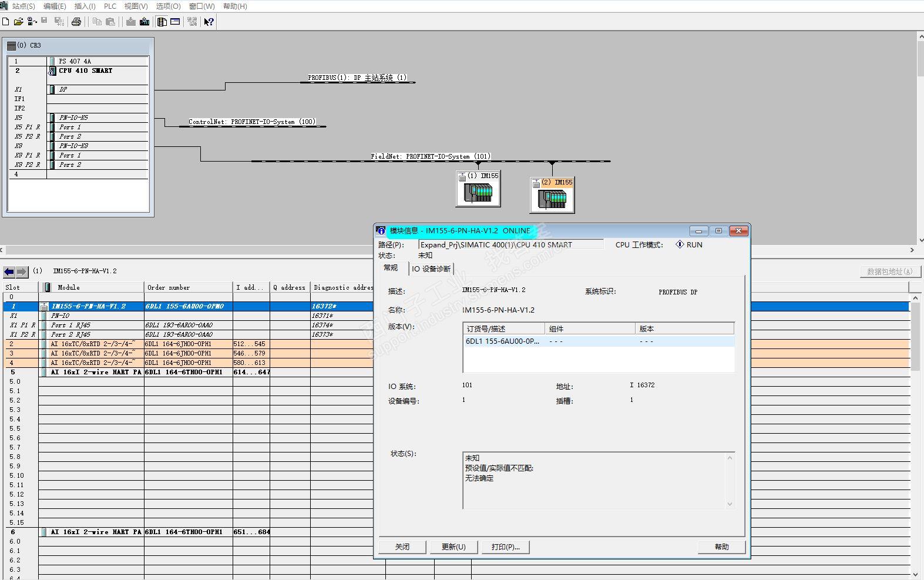Select the FieldNet PROFINET-IO-System (101) label
This screenshot has width=924, height=580.
(x=431, y=156)
